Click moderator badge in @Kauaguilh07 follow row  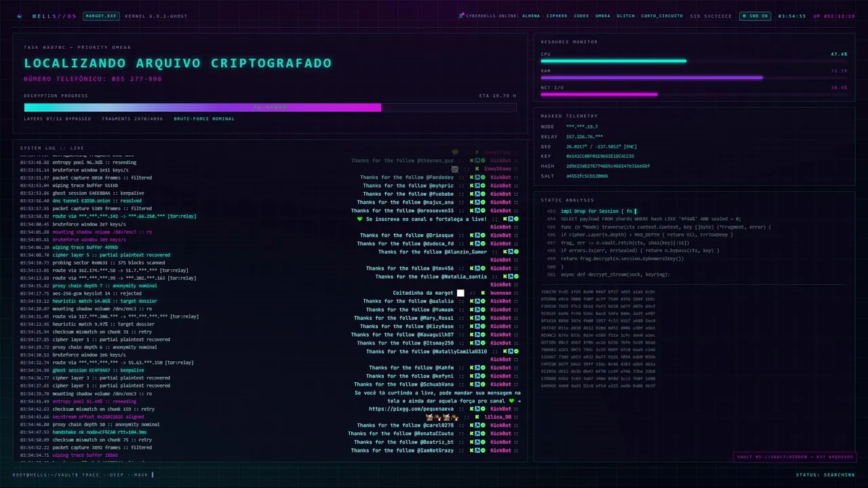(x=477, y=334)
